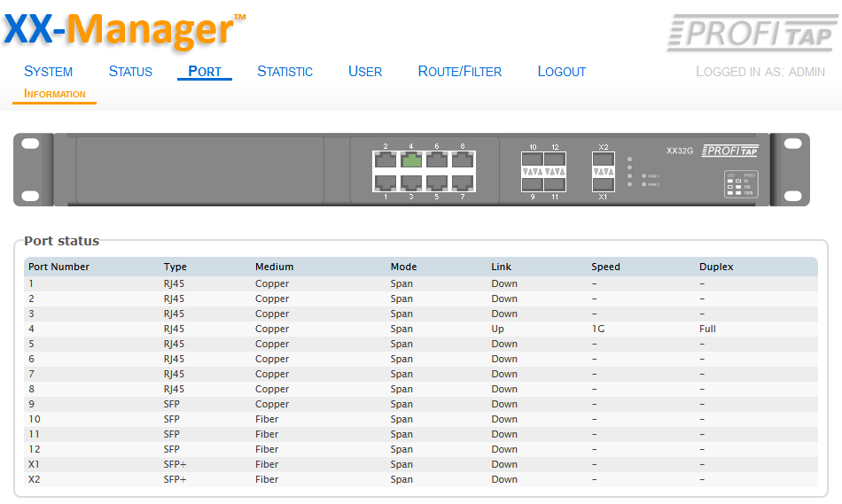Click the Port tab in navigation
This screenshot has height=504, width=842.
(x=205, y=72)
